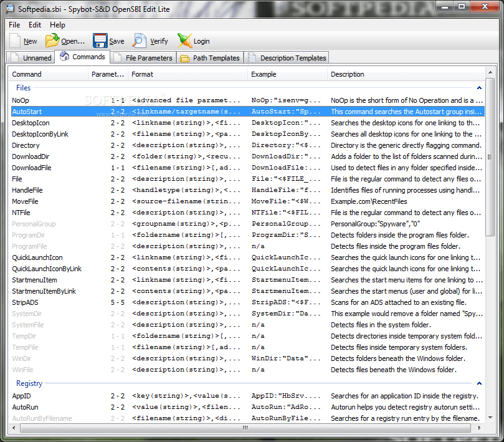The height and width of the screenshot is (442, 504).
Task: Click the Open folder toolbar icon
Action: click(52, 41)
